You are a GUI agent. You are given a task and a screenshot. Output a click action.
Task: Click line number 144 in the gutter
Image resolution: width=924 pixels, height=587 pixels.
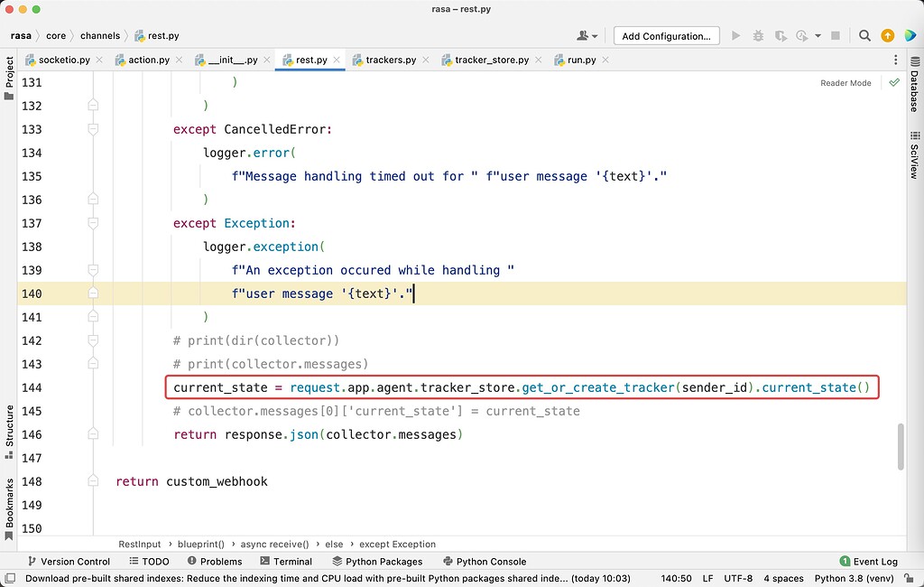(32, 387)
